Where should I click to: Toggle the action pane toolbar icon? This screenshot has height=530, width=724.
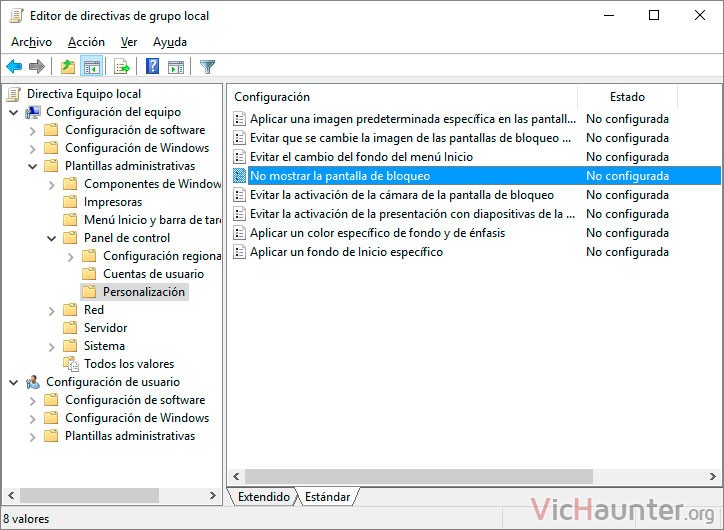(x=176, y=67)
